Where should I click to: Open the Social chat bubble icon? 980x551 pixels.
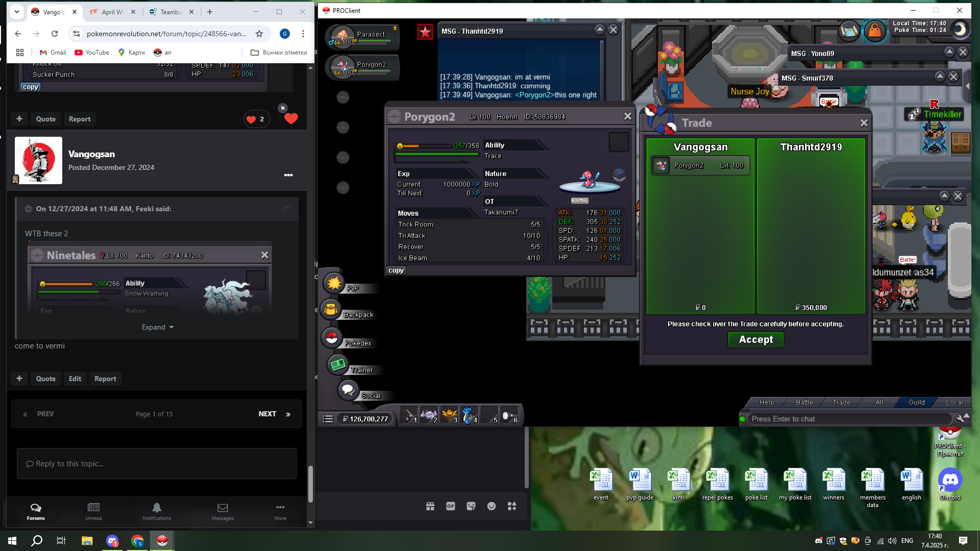[x=348, y=390]
